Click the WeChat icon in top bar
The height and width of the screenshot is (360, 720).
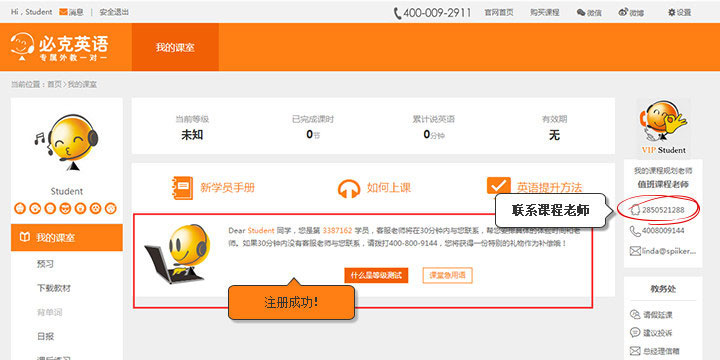581,13
